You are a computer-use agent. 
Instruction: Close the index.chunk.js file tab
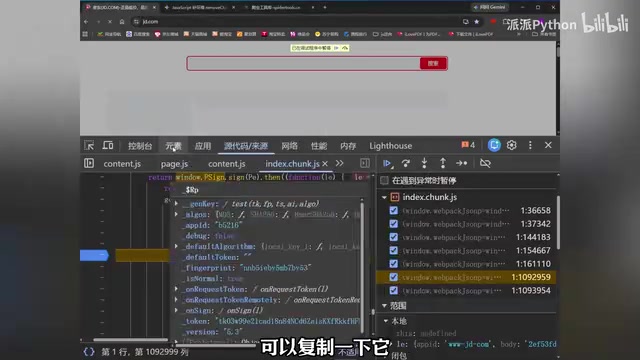(x=325, y=164)
